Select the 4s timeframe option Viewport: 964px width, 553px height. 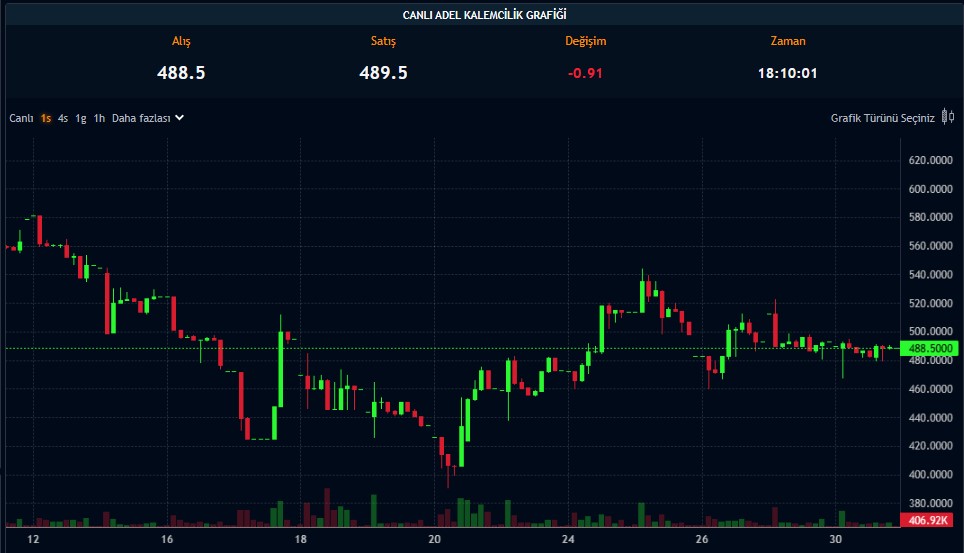[63, 118]
